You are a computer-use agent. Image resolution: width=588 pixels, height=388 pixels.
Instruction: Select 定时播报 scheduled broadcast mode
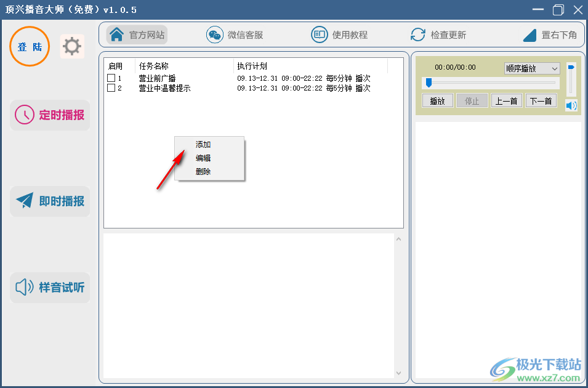(x=49, y=115)
